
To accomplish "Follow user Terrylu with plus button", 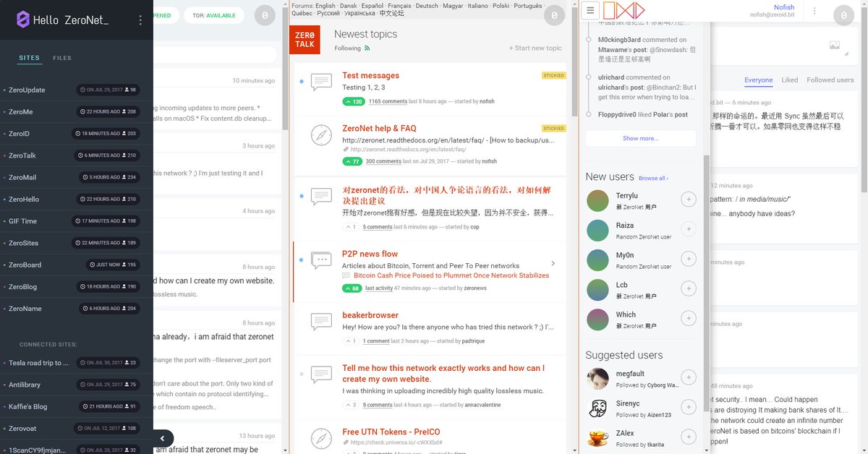I will tap(689, 200).
